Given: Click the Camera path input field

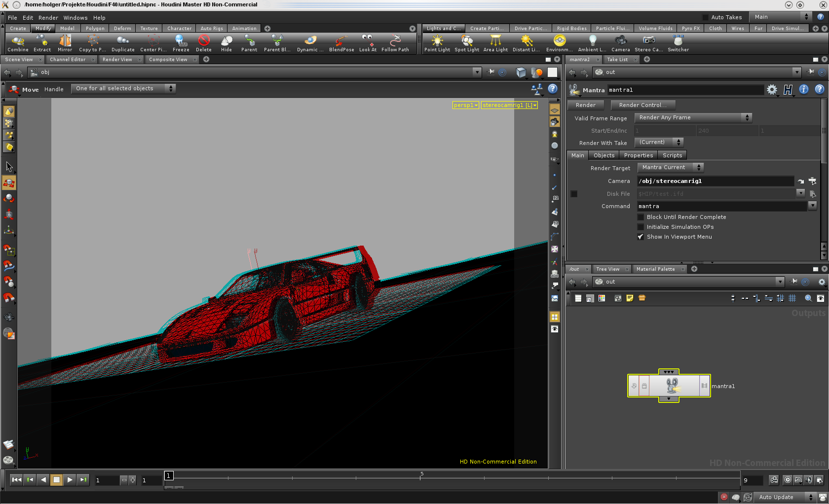Looking at the screenshot, I should coord(715,181).
